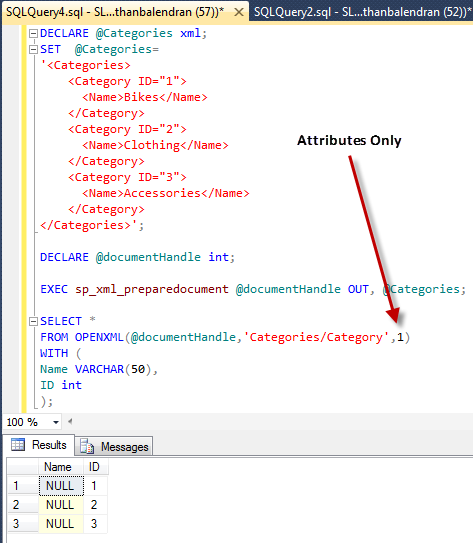This screenshot has width=473, height=543.
Task: Select ID cell with value 2
Action: tap(95, 505)
